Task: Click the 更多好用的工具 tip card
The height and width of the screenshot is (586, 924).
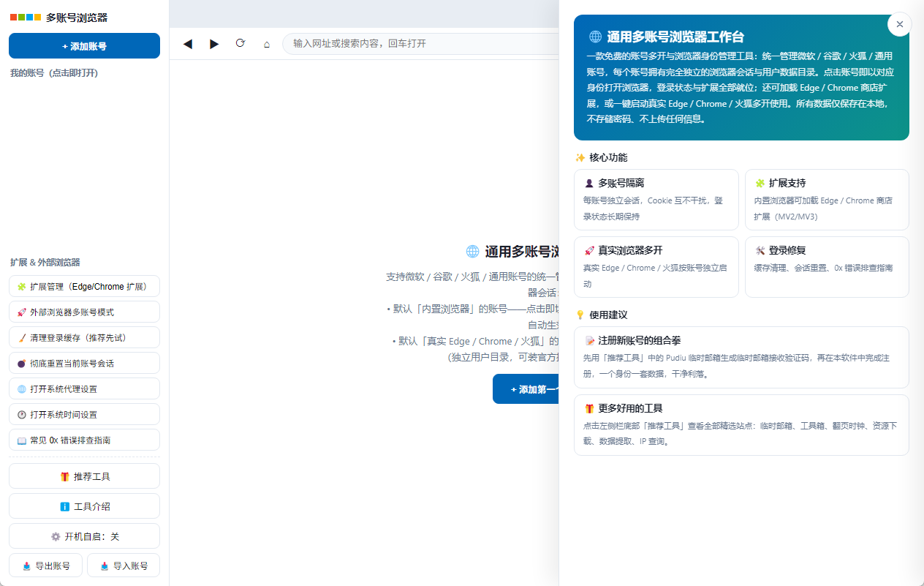Action: tap(741, 425)
